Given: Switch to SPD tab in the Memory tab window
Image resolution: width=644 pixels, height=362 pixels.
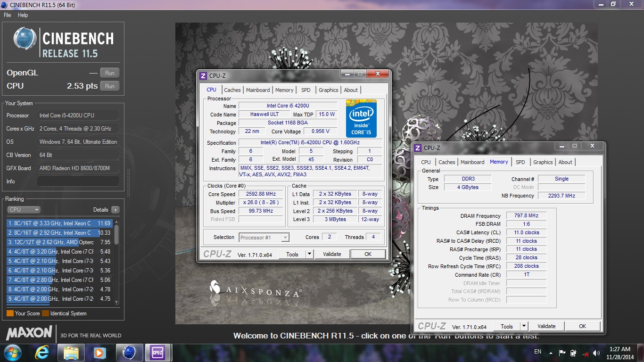Looking at the screenshot, I should (x=520, y=162).
